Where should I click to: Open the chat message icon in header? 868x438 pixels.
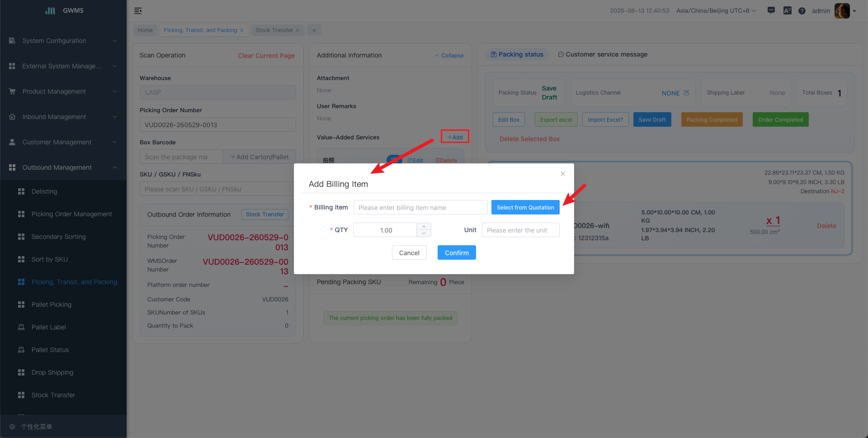(x=771, y=10)
